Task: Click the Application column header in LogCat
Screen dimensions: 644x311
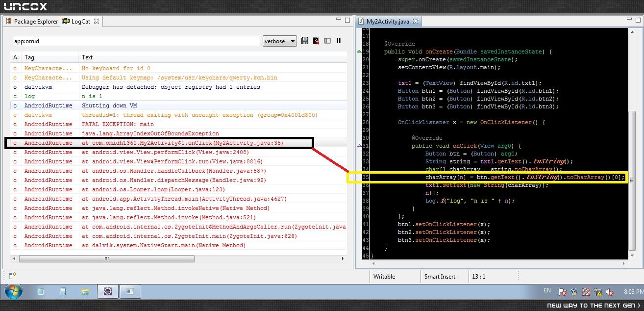Action: (x=16, y=57)
